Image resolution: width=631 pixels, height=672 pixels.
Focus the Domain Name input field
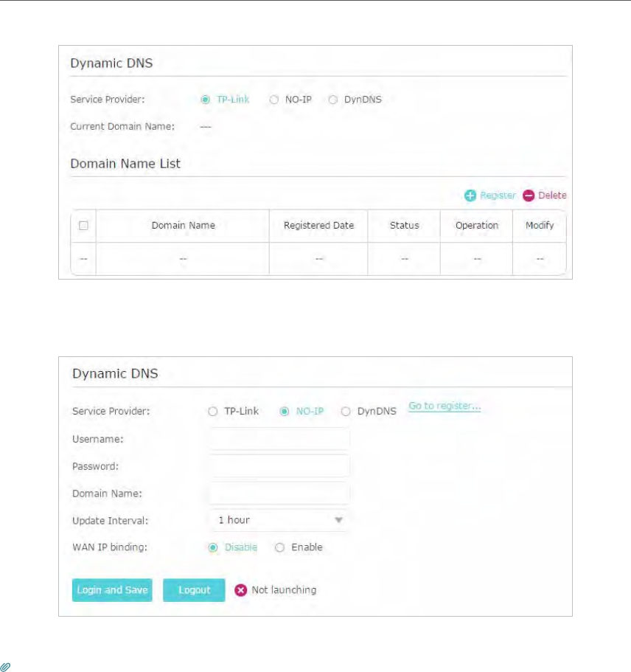click(279, 493)
